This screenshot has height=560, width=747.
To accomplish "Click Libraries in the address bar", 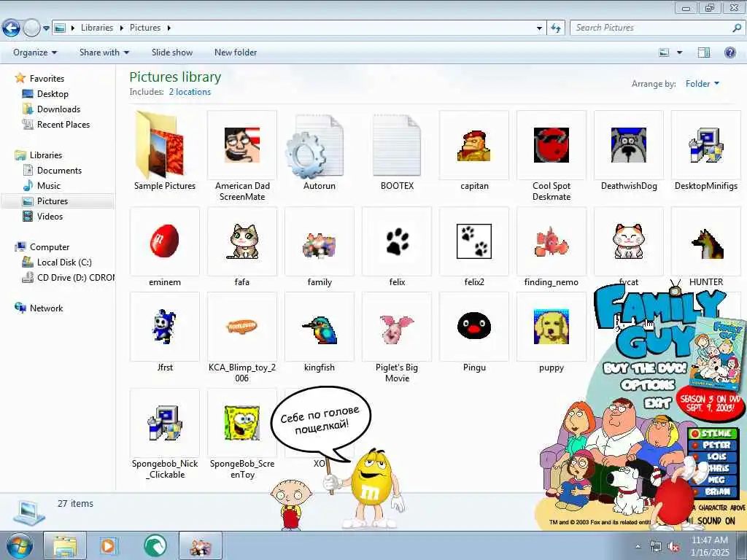I will coord(97,28).
